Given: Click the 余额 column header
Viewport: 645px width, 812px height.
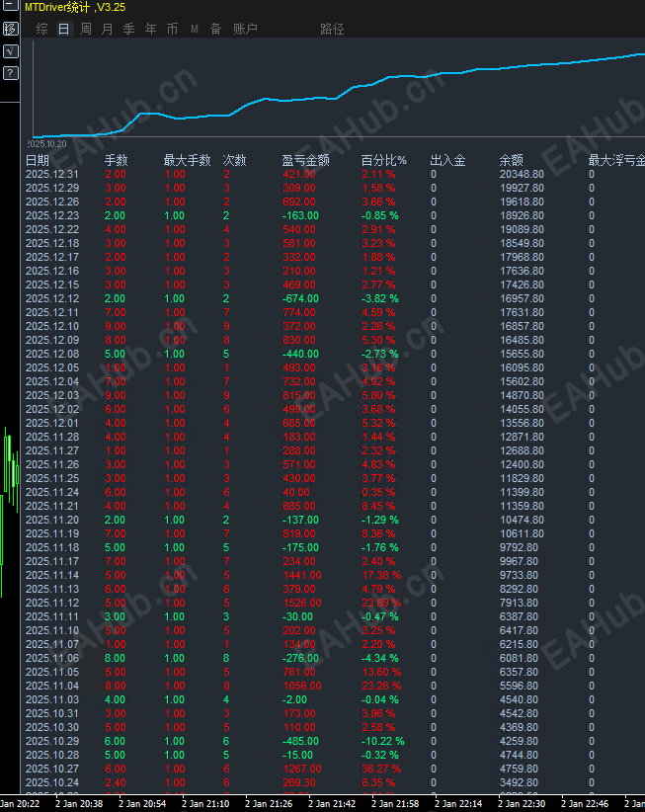Looking at the screenshot, I should 511,161.
